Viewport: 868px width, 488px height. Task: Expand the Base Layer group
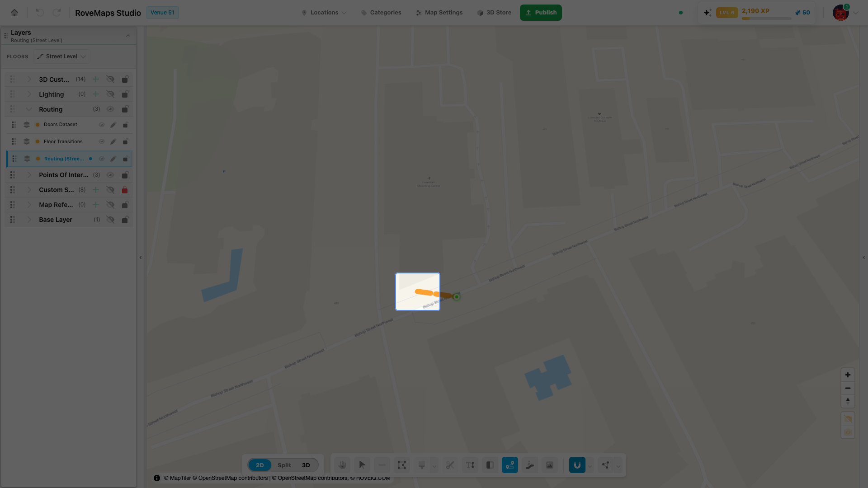[29, 220]
